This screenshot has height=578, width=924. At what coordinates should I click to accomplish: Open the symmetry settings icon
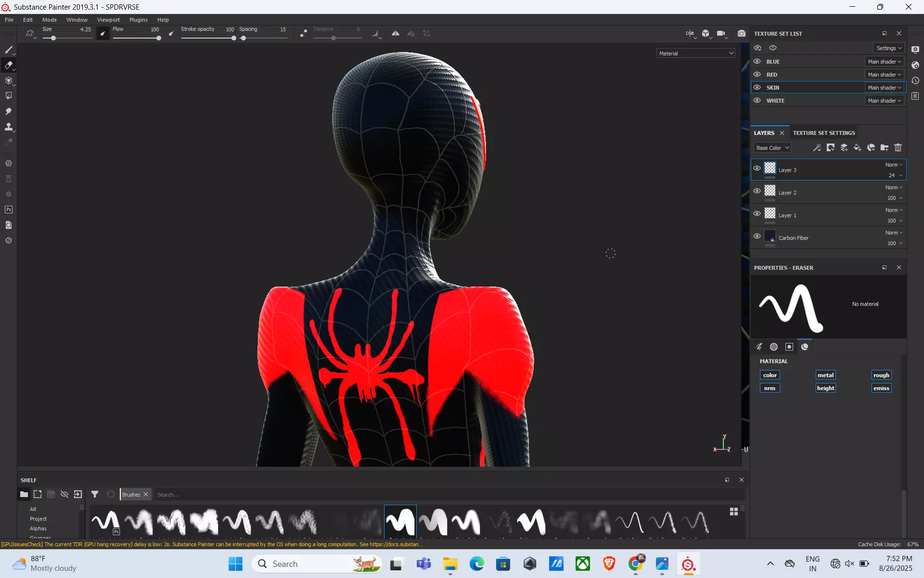pos(411,34)
